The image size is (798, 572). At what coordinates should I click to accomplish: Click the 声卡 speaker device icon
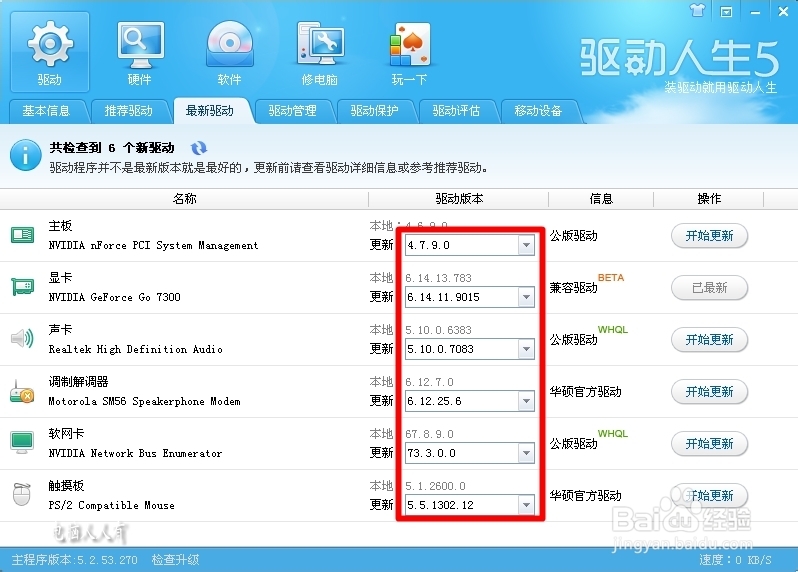pos(22,338)
